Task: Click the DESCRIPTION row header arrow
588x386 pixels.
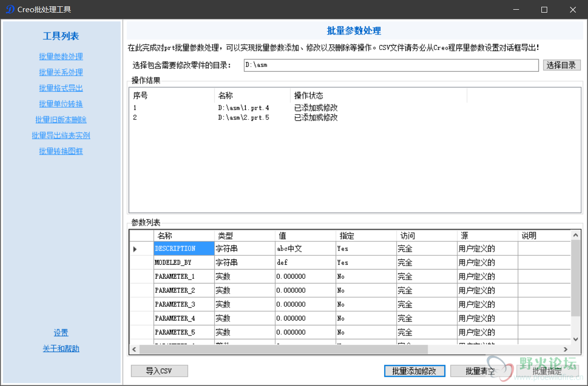Action: point(141,249)
